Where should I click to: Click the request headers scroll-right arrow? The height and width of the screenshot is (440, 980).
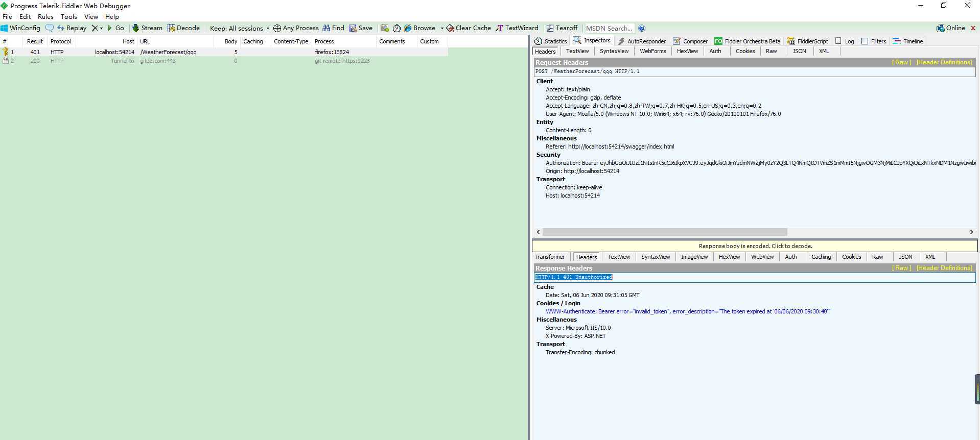pos(971,232)
